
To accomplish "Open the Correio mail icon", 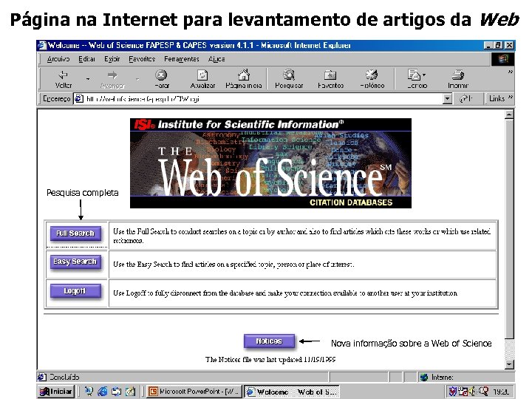I will 415,79.
